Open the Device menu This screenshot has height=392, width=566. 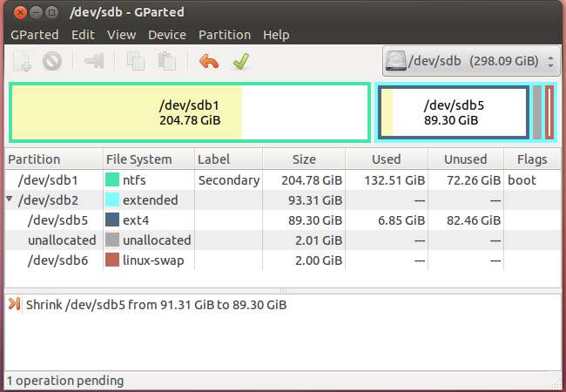coord(167,35)
